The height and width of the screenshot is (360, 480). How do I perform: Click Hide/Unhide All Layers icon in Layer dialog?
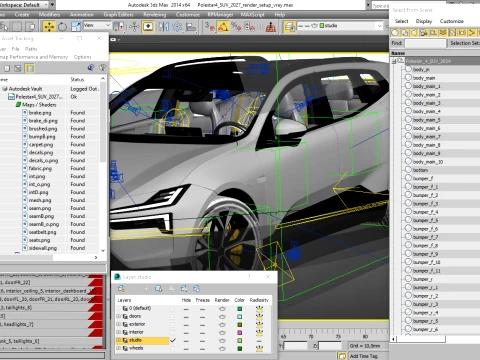(184, 288)
